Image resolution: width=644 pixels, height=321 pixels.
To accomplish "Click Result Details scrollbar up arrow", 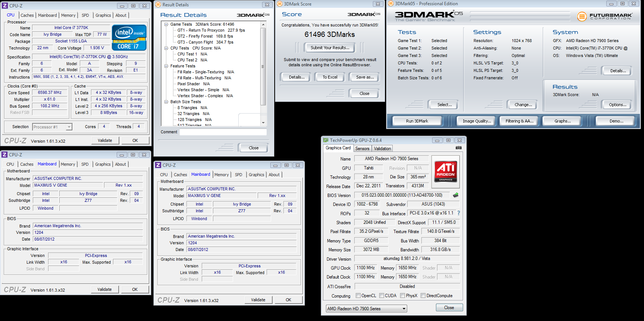I will click(263, 25).
